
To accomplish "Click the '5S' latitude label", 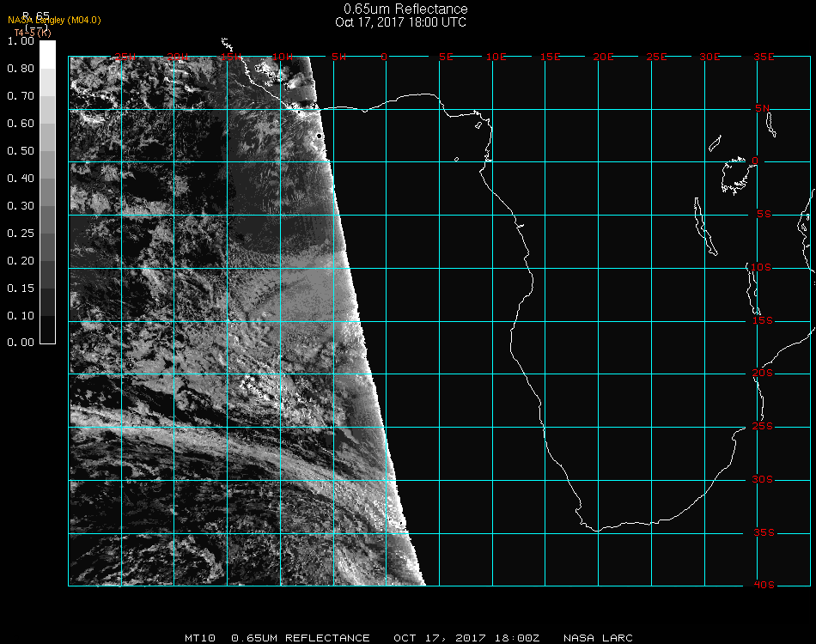I will click(764, 215).
